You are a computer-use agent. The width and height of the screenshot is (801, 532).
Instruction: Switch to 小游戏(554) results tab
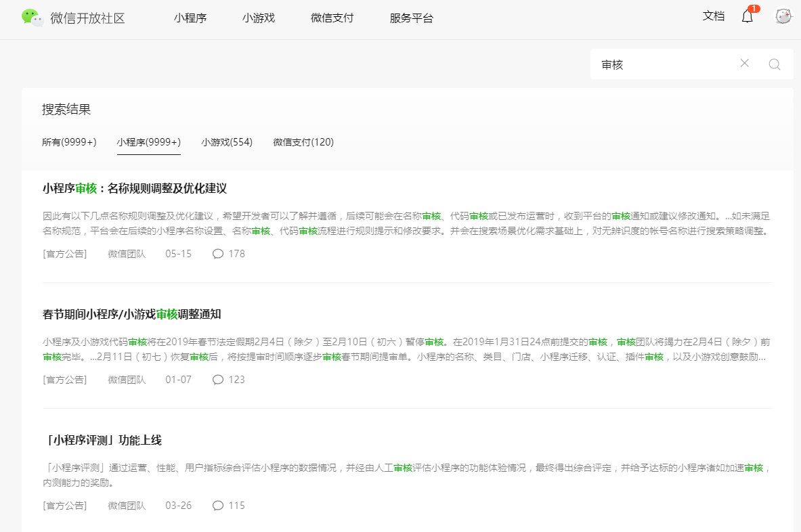pyautogui.click(x=227, y=142)
